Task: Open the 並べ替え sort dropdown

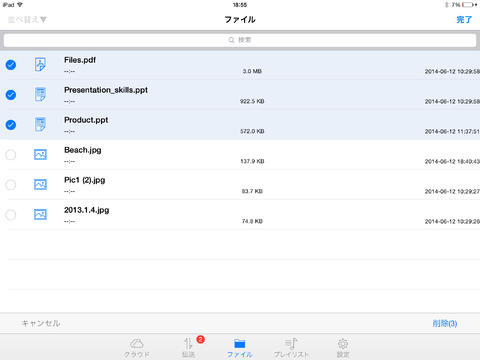Action: 27,20
